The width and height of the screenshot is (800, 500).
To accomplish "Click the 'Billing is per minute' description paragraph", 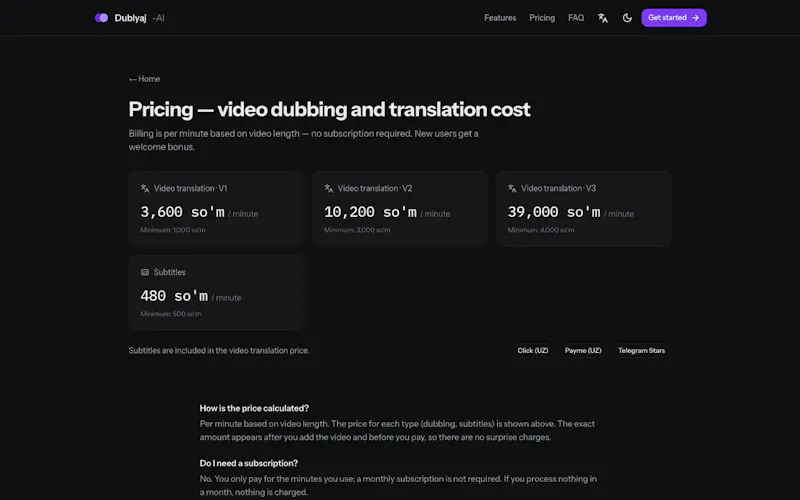I will click(x=303, y=140).
